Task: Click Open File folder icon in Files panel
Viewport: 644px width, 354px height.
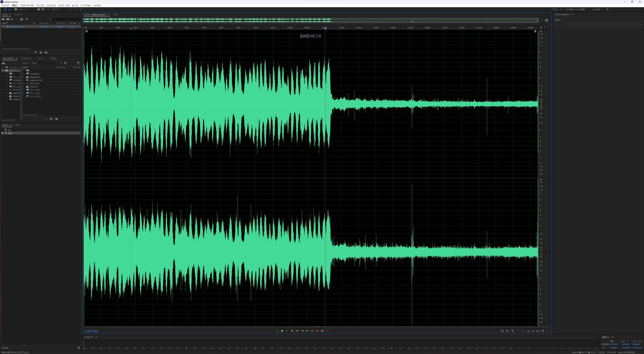Action: 3,19
